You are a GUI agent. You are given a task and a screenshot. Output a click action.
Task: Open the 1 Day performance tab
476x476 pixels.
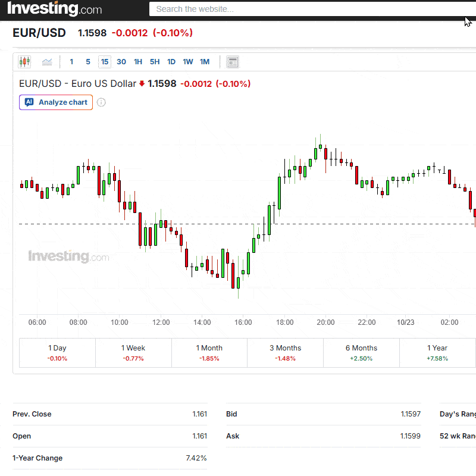tap(58, 353)
